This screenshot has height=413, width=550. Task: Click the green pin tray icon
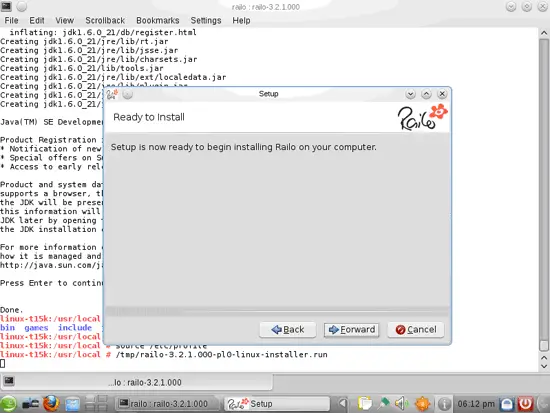click(384, 404)
